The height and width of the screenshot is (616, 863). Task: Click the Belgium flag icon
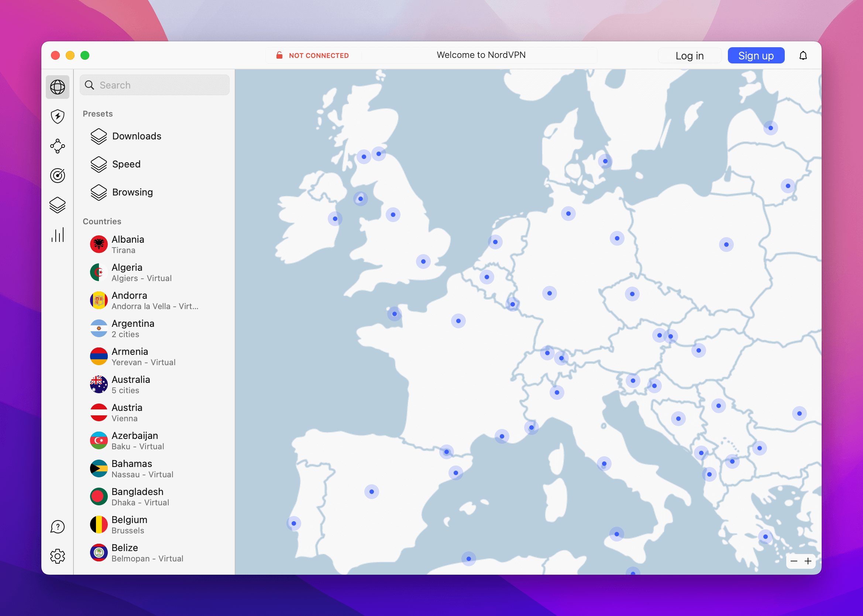click(99, 525)
